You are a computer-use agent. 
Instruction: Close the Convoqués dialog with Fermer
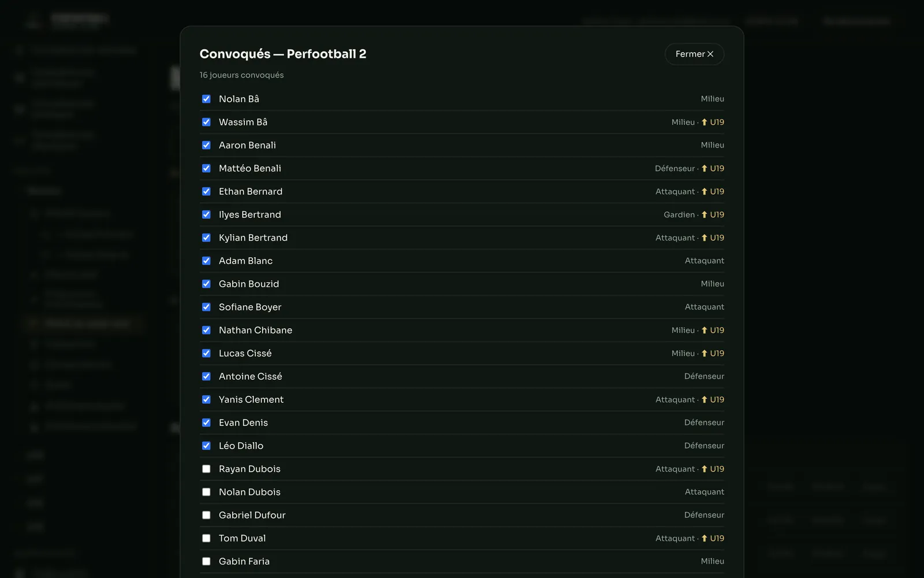coord(694,54)
